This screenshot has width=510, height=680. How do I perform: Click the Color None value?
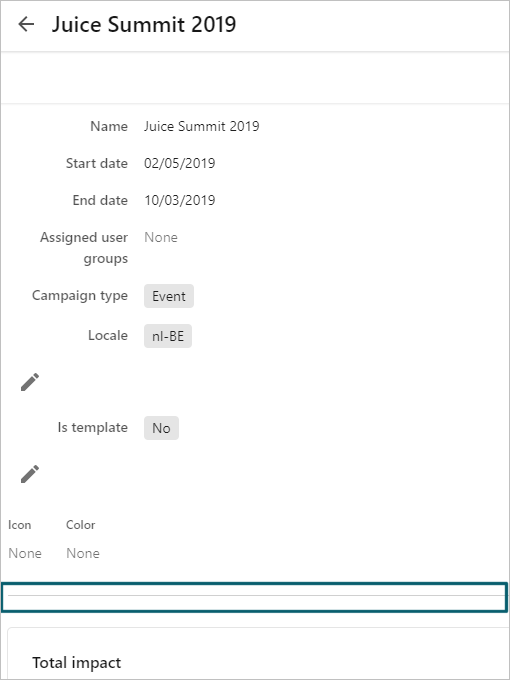(83, 553)
